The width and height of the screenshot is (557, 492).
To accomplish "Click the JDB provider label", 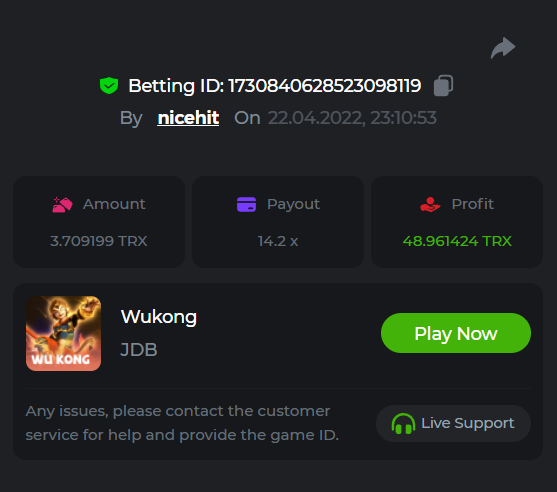I will (x=139, y=350).
